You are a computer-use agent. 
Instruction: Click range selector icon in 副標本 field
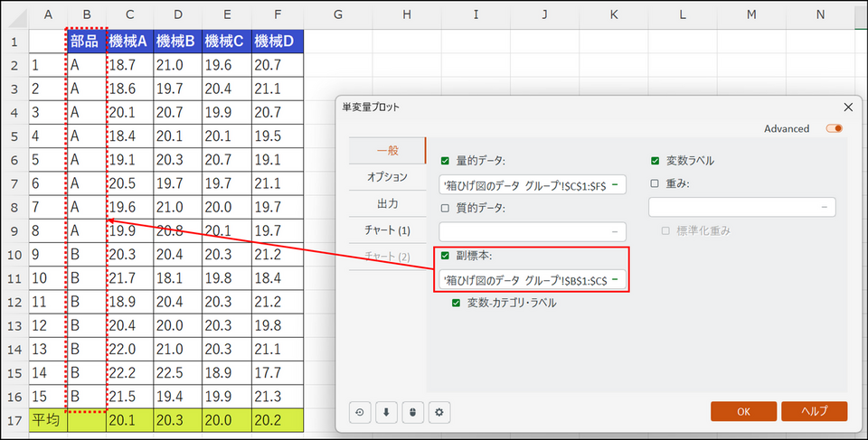(x=615, y=280)
